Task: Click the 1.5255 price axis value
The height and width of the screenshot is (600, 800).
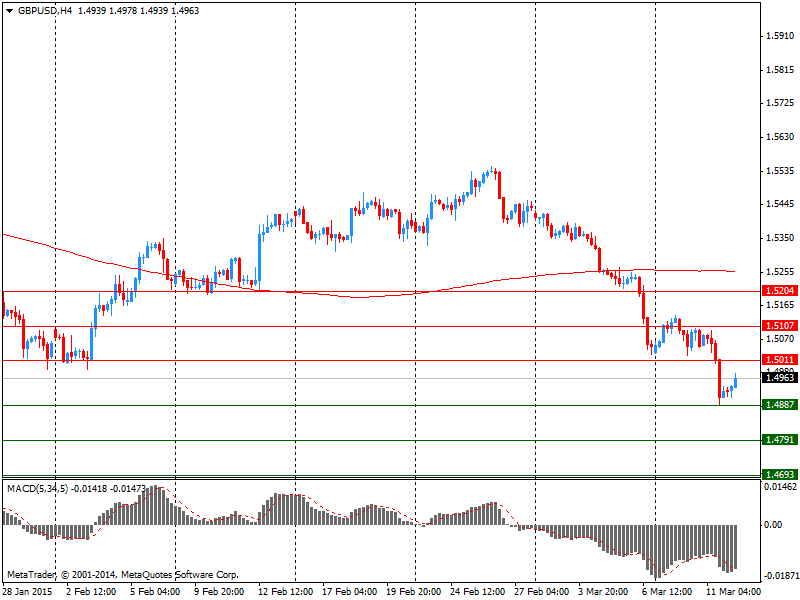Action: [x=780, y=272]
